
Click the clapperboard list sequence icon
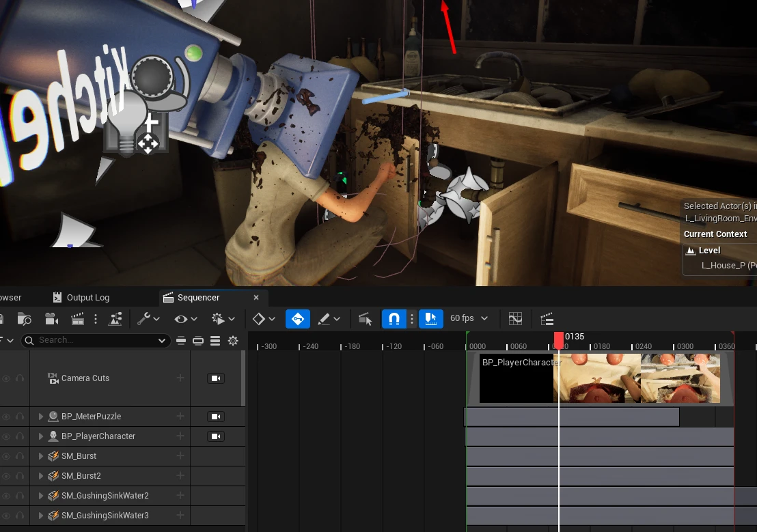[x=547, y=319]
